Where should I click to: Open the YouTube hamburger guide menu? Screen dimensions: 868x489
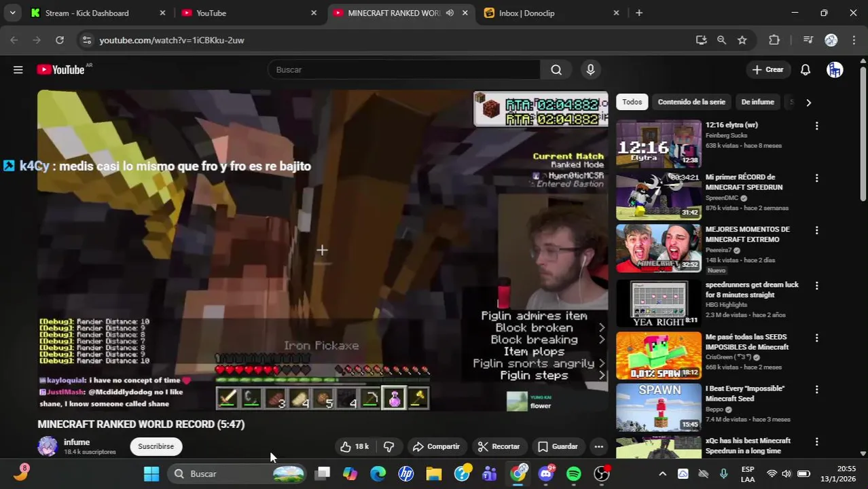point(18,69)
